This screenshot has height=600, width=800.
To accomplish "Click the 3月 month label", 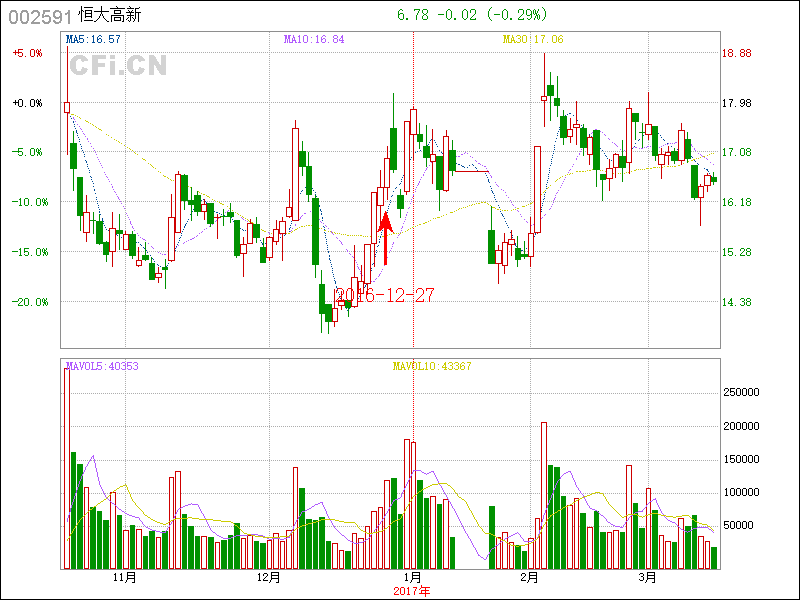I will (x=648, y=578).
